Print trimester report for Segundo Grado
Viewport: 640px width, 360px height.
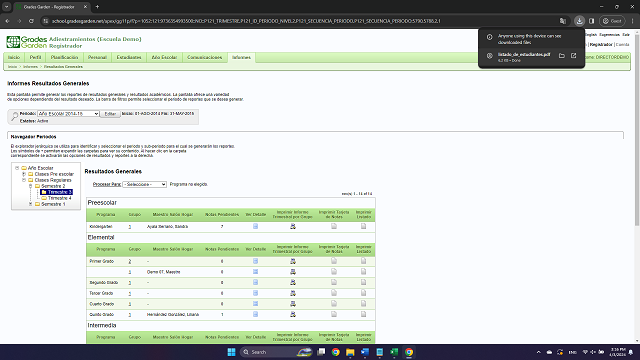click(x=293, y=282)
